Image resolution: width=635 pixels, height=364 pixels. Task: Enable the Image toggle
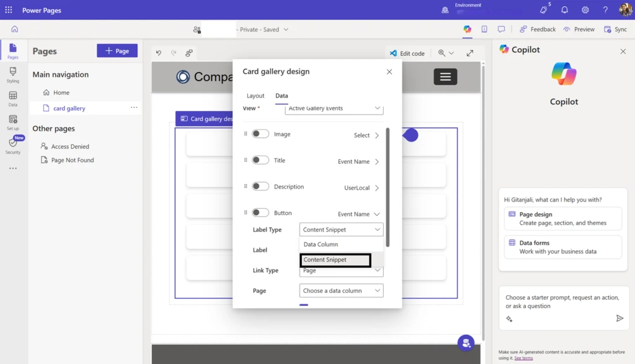(260, 134)
